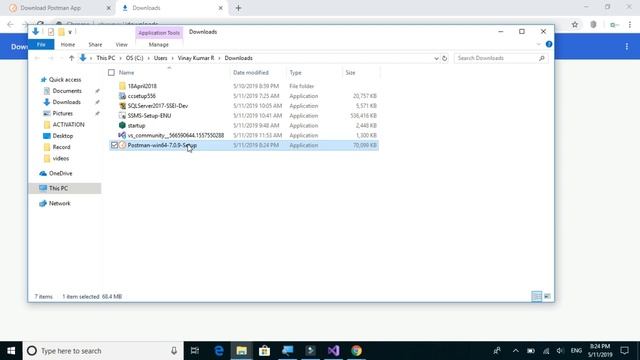Open ACTIVATION folder in navigation pane

[x=68, y=124]
